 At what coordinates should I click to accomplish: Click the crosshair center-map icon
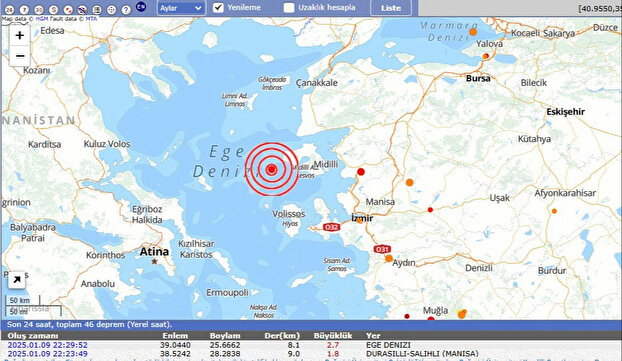coord(111,10)
